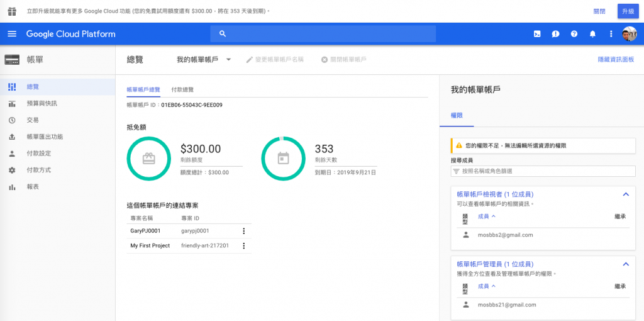The image size is (644, 321).
Task: Open 我的帳單帳戶 dropdown
Action: click(204, 60)
